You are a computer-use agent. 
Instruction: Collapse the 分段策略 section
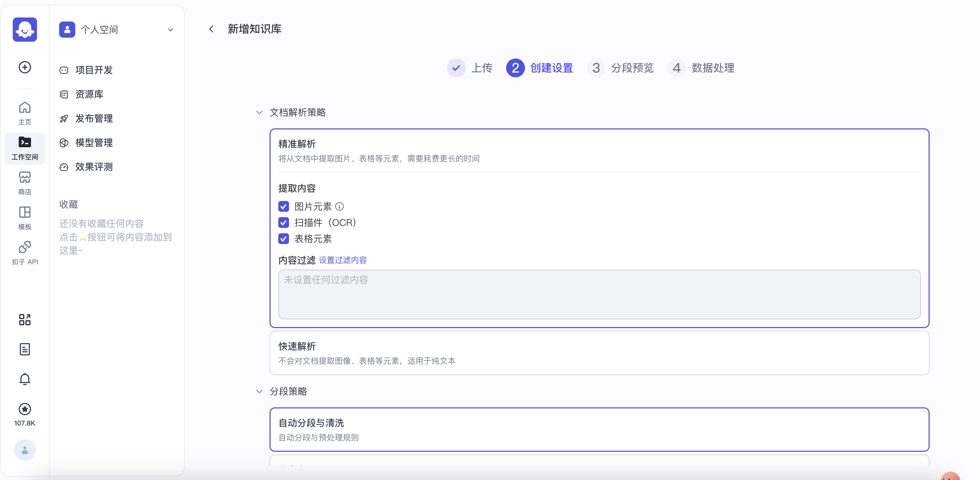[x=259, y=392]
